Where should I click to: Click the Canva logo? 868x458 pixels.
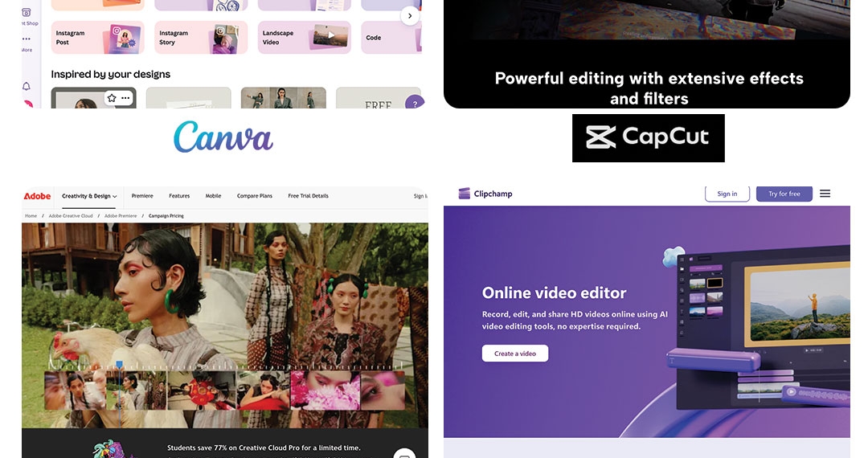[223, 137]
